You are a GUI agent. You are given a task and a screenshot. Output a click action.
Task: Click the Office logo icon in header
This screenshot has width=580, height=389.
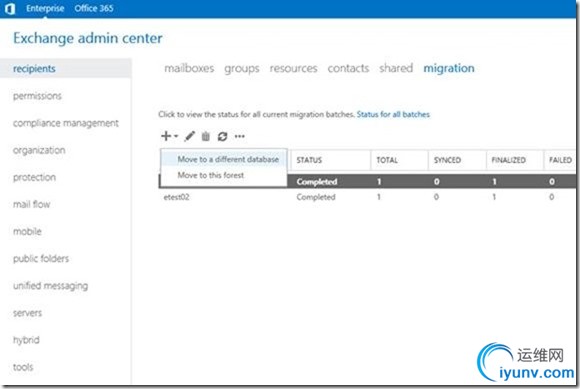pos(10,9)
